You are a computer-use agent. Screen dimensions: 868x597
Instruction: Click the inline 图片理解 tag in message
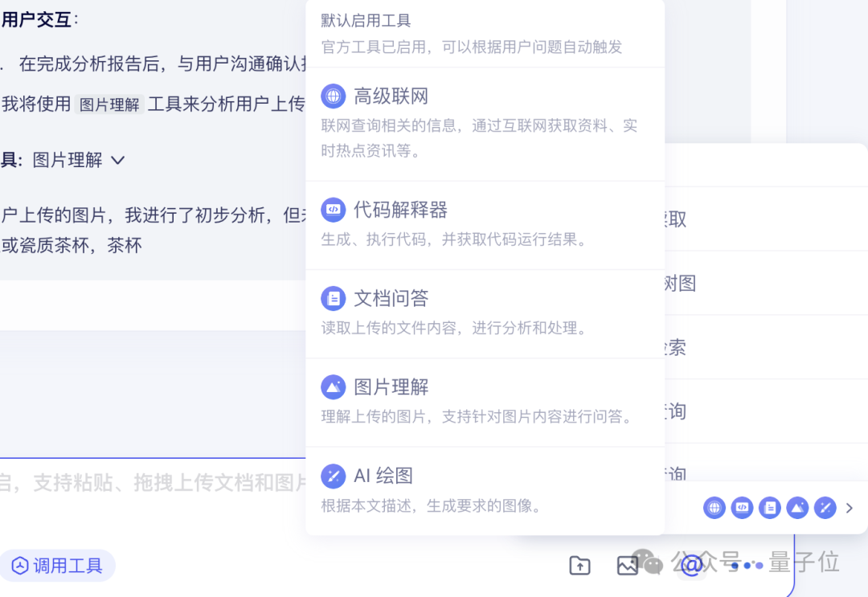[x=109, y=104]
